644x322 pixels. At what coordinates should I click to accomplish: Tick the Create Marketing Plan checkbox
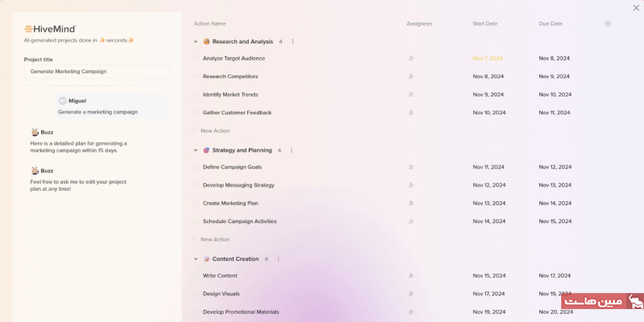[195, 204]
